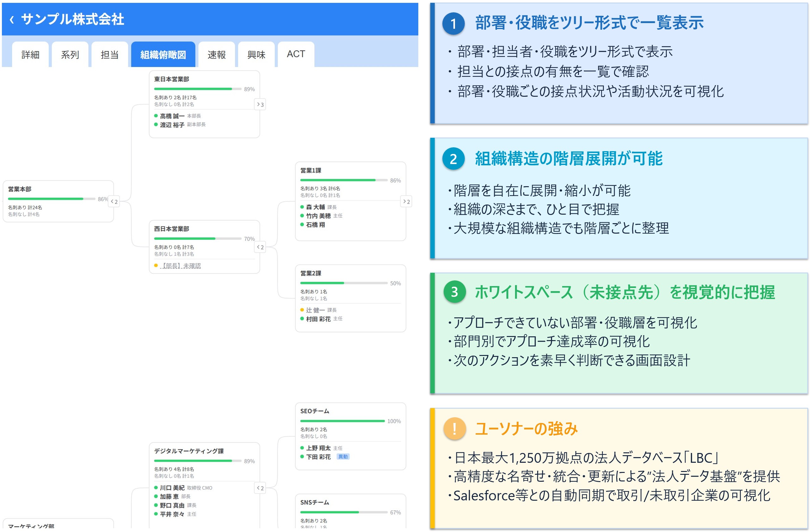This screenshot has width=811, height=532.
Task: Select the 担当 tab
Action: coord(110,54)
